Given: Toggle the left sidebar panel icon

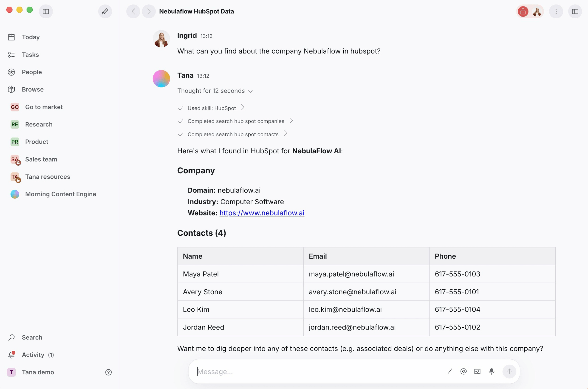Looking at the screenshot, I should 46,11.
